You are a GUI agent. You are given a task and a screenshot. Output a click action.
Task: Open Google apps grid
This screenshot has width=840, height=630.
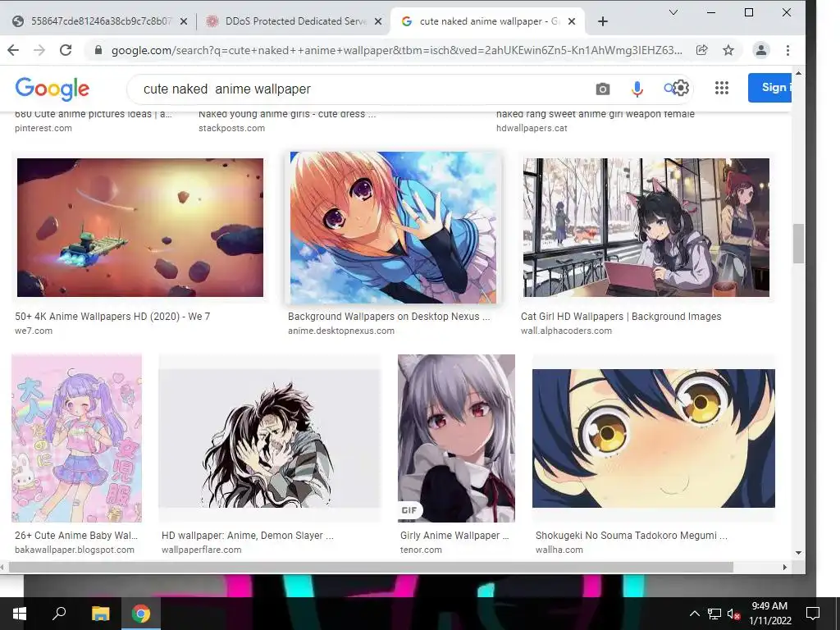(722, 88)
